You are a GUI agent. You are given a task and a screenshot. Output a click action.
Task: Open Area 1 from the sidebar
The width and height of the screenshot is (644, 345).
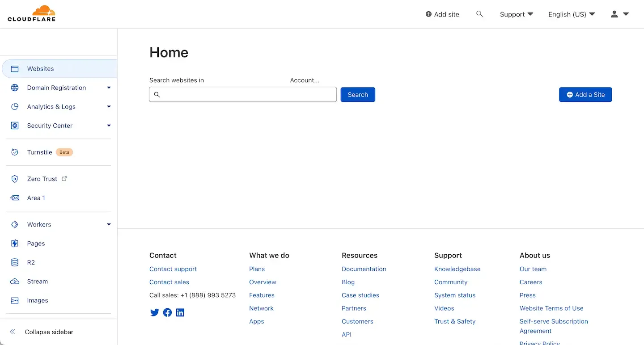[36, 198]
